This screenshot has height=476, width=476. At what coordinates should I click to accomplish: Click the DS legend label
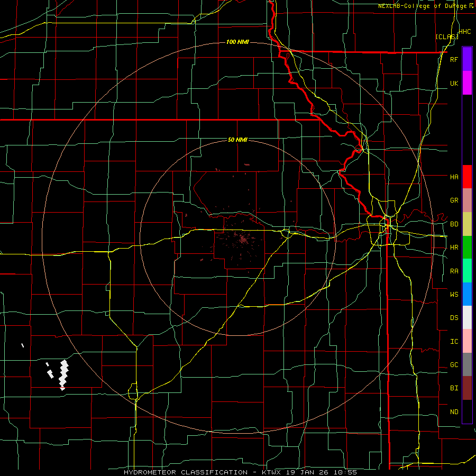[x=454, y=318]
